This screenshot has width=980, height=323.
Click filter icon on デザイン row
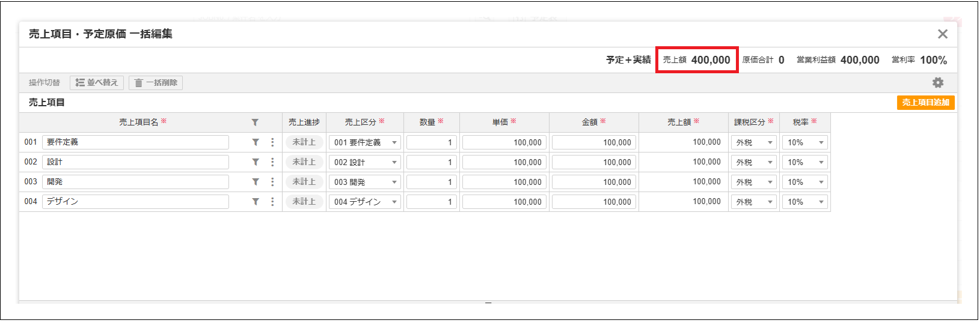click(256, 202)
